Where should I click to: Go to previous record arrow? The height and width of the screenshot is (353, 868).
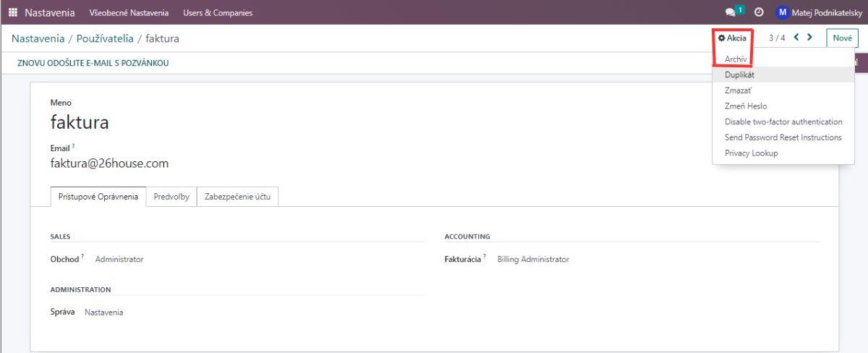coord(796,38)
